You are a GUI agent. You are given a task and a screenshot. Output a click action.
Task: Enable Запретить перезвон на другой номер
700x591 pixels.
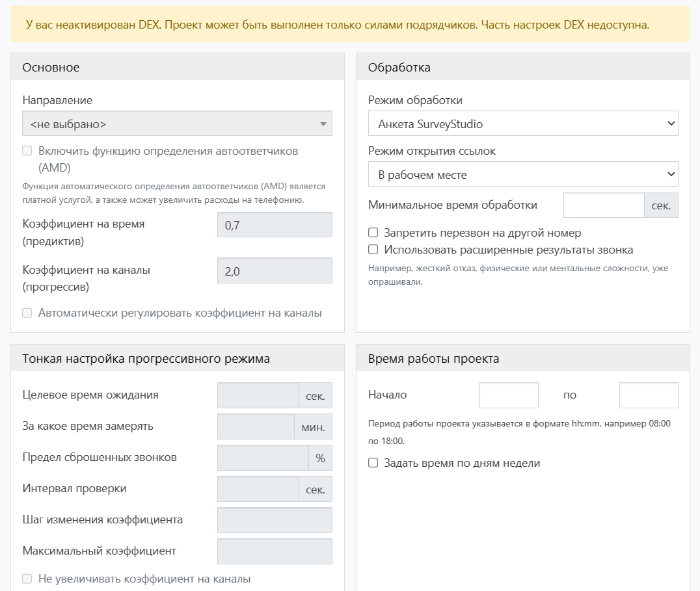(373, 233)
